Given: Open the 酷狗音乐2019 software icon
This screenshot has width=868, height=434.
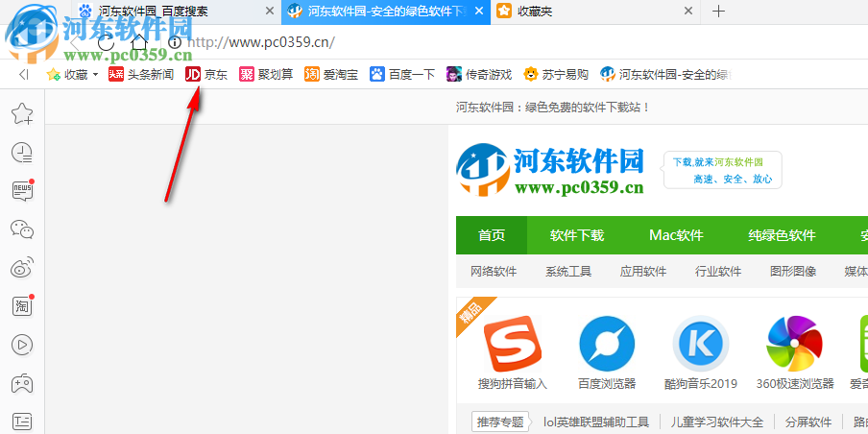Looking at the screenshot, I should (700, 344).
